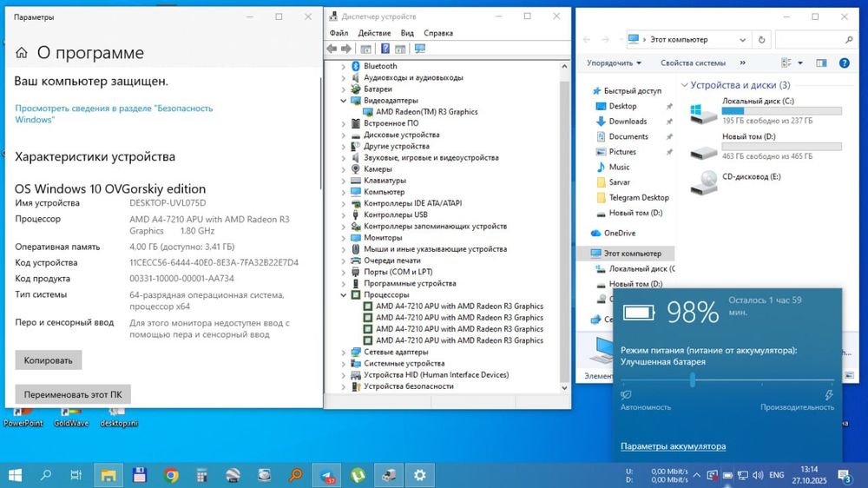The width and height of the screenshot is (868, 488).
Task: Open the Calculator from the taskbar
Action: click(x=201, y=475)
